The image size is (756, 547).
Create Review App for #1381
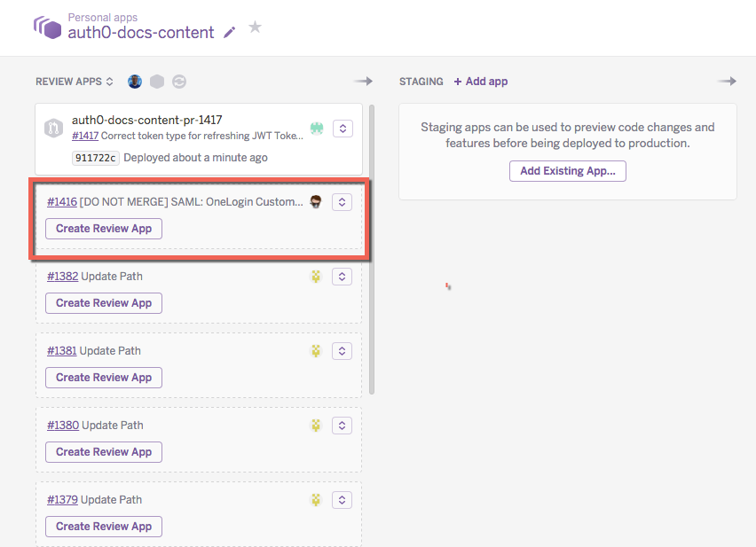point(104,378)
